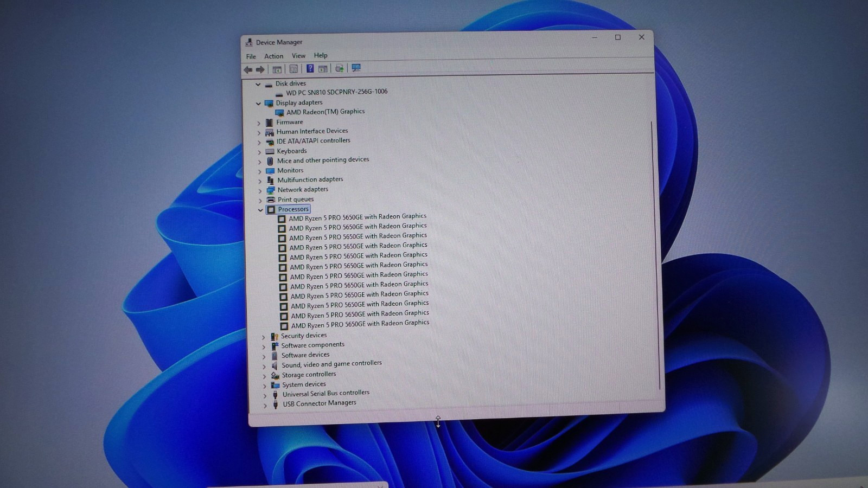Click the Display adapters monitor icon
The image size is (868, 488).
(269, 104)
